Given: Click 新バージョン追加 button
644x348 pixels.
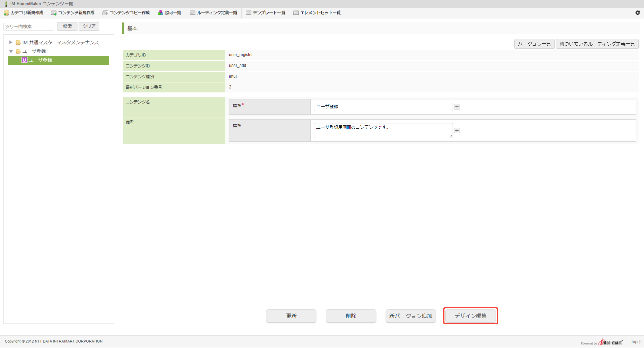Looking at the screenshot, I should click(411, 316).
